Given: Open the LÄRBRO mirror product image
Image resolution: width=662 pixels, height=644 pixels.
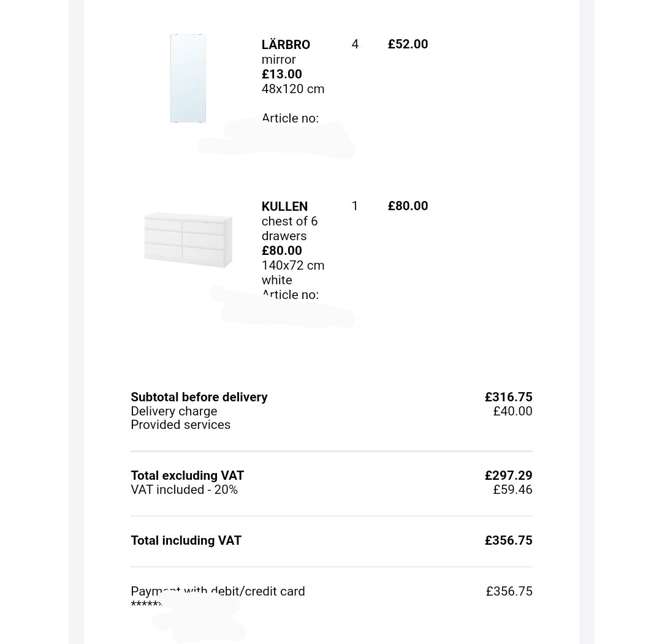Looking at the screenshot, I should pyautogui.click(x=188, y=78).
